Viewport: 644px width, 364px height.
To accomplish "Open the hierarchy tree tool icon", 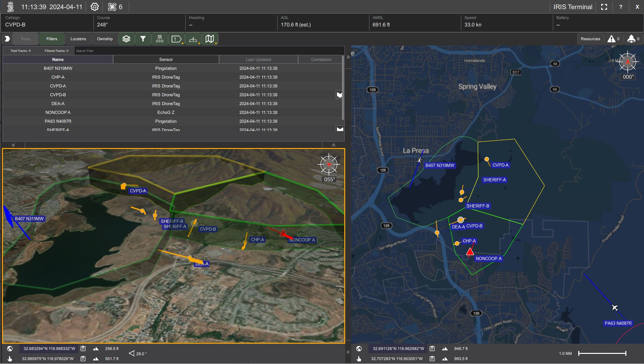I will point(160,39).
